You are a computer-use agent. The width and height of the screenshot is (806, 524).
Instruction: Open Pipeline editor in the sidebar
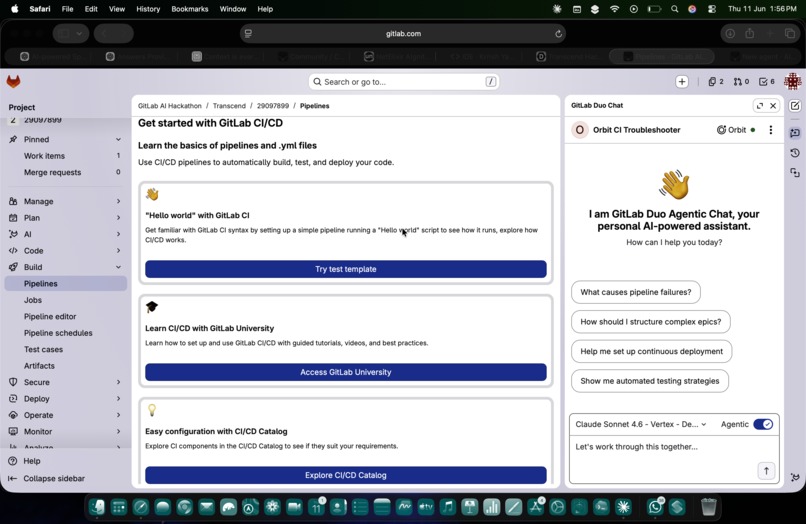pyautogui.click(x=66, y=316)
